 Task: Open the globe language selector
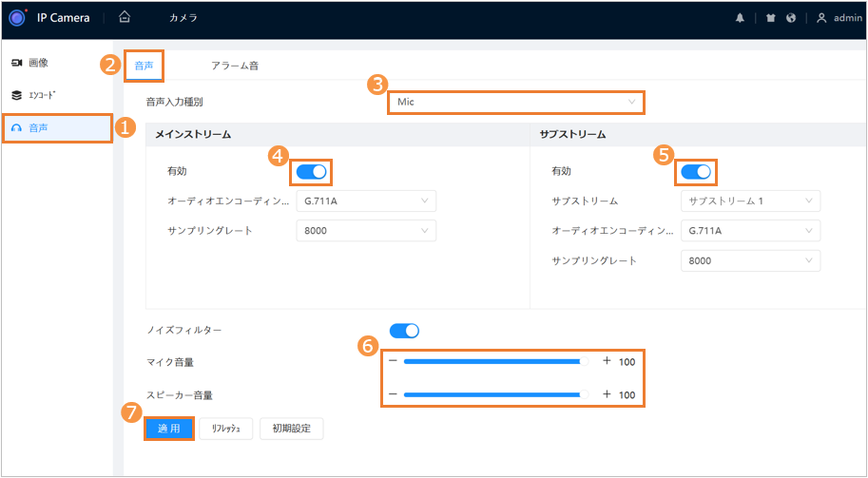[x=791, y=18]
